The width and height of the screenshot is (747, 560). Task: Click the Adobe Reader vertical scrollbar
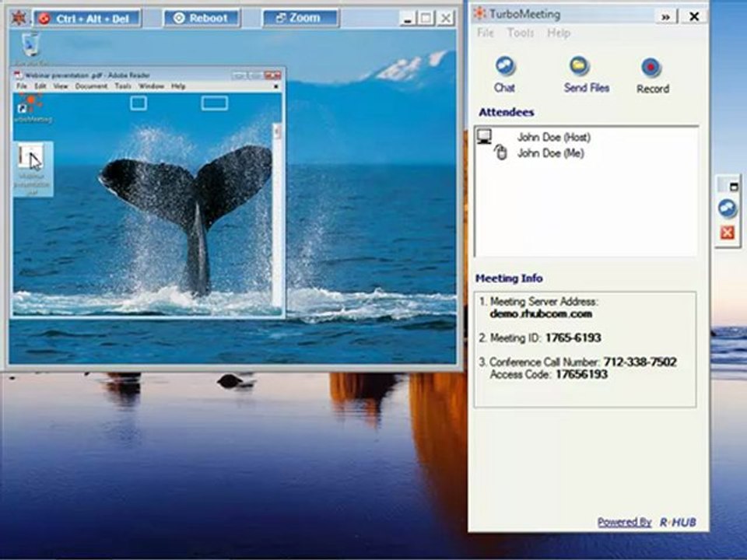pos(276,215)
